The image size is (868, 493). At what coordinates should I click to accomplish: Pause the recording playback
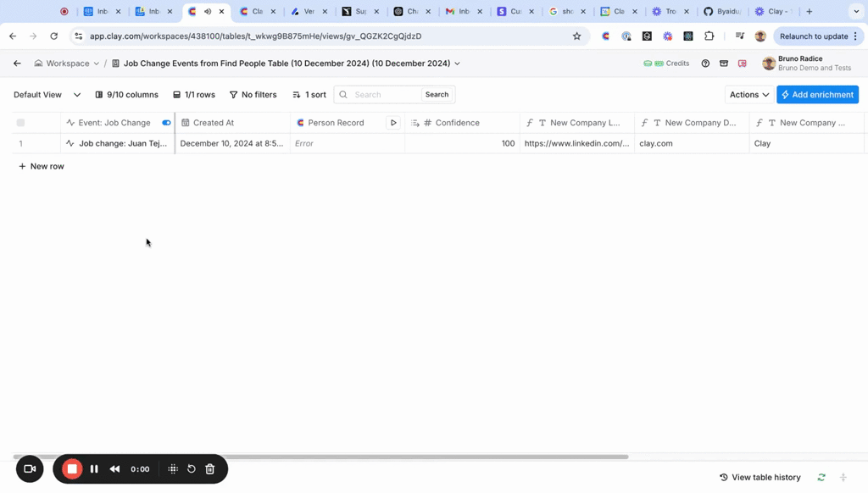pyautogui.click(x=94, y=468)
